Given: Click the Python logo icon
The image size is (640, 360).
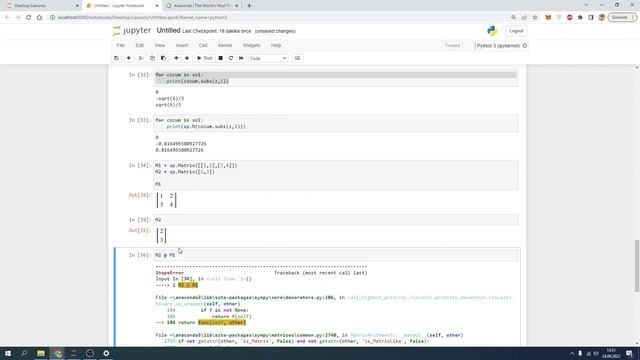Looking at the screenshot, I should point(492,31).
